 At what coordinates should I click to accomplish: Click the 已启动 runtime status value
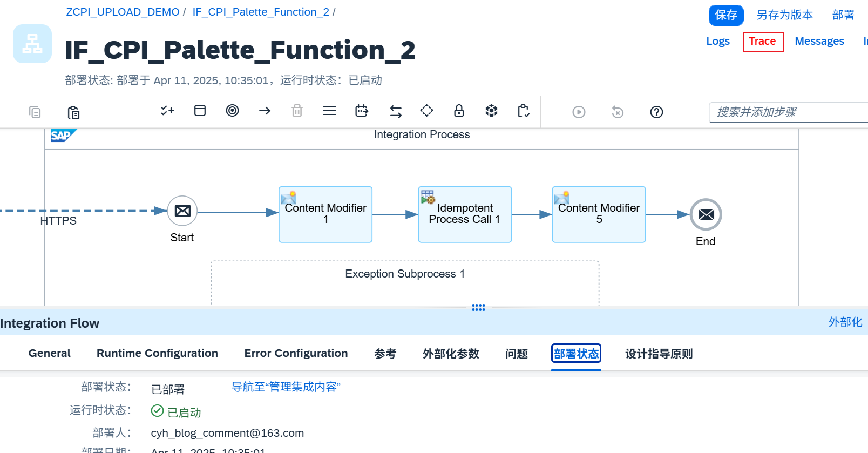coord(184,413)
